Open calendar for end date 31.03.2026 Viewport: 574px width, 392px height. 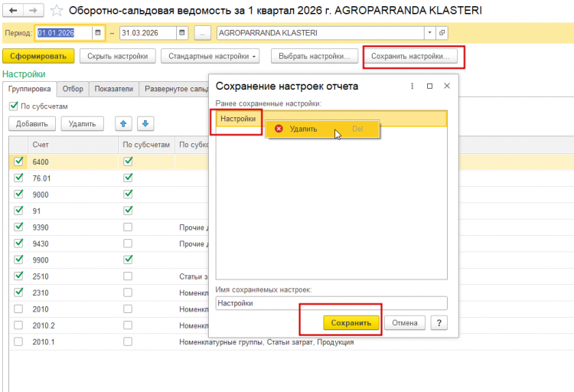pyautogui.click(x=182, y=33)
